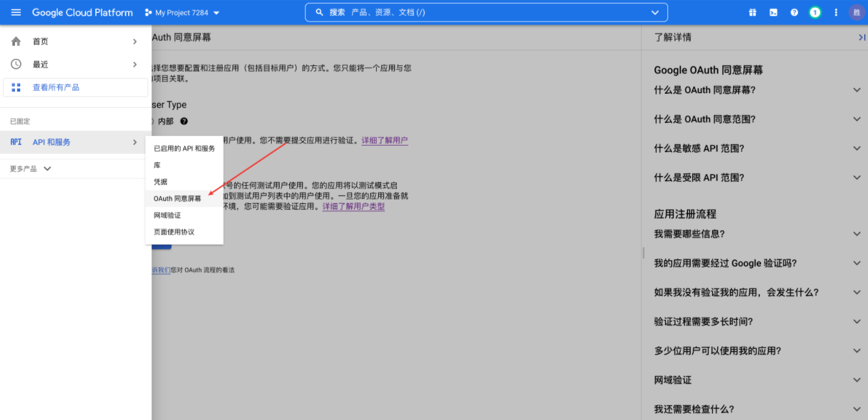The height and width of the screenshot is (420, 868).
Task: Click the 已固定 label in the sidebar
Action: click(x=20, y=122)
